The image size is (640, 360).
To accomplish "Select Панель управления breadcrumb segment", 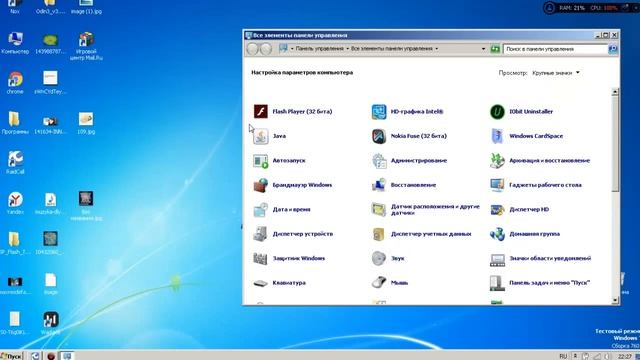I will [320, 49].
